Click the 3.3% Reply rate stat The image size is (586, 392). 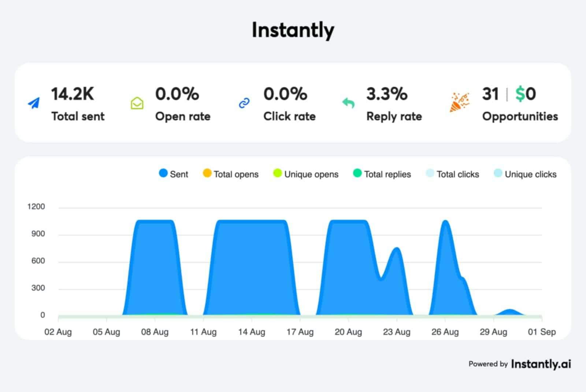[387, 94]
